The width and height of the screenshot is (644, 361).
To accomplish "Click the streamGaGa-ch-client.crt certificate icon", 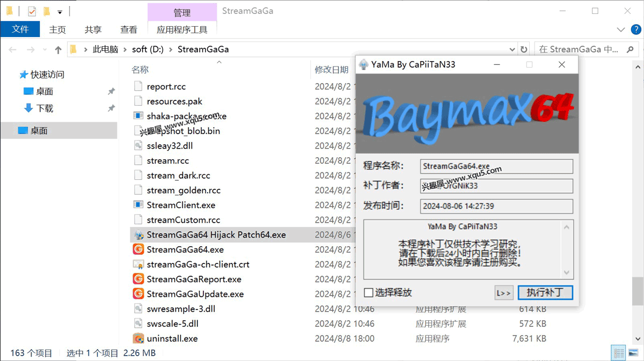I will [x=138, y=264].
